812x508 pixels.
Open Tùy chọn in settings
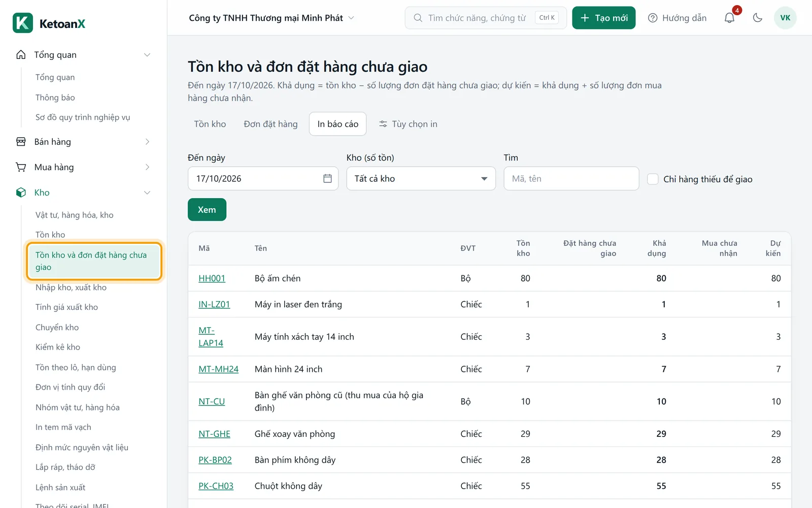408,124
